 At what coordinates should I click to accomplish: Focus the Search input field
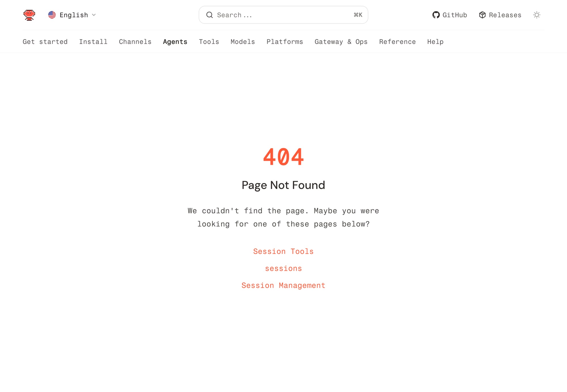pyautogui.click(x=283, y=15)
